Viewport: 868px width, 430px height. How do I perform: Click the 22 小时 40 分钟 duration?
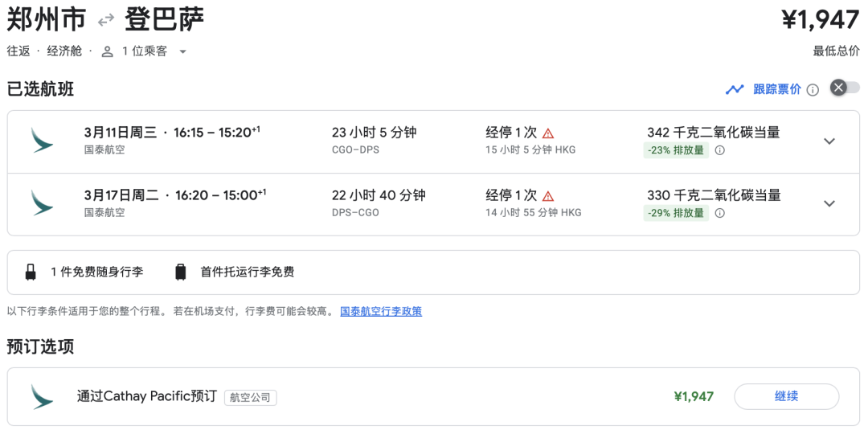click(379, 195)
